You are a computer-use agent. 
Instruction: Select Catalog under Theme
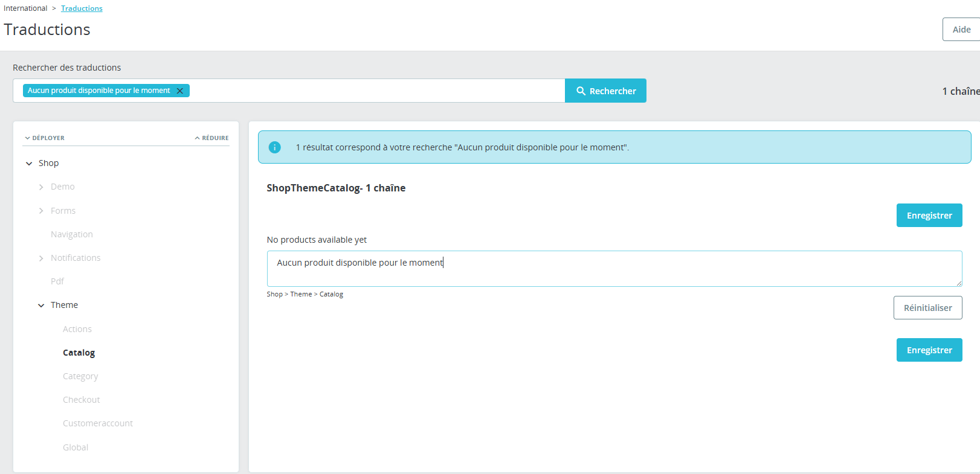(x=79, y=353)
